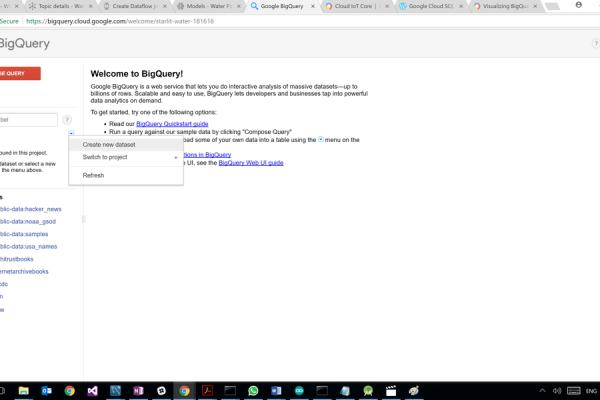Click the BigQuery URL in the address bar
600x400 pixels.
coord(120,21)
